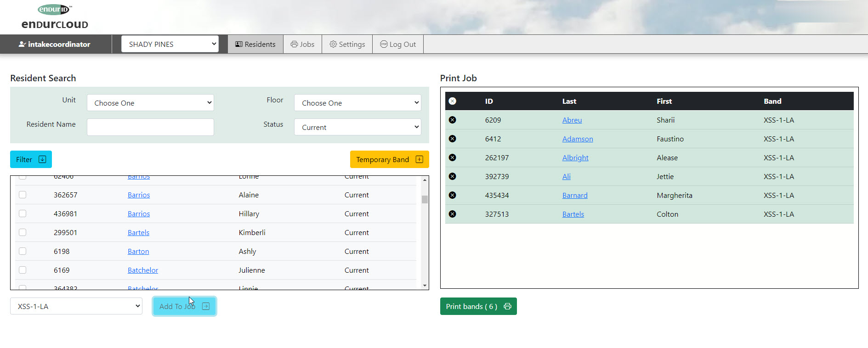Click the Print bands (6) button
This screenshot has width=868, height=348.
coord(478,306)
